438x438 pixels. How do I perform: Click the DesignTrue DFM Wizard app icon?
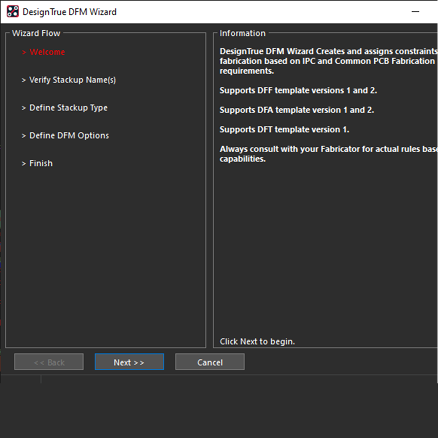click(13, 12)
